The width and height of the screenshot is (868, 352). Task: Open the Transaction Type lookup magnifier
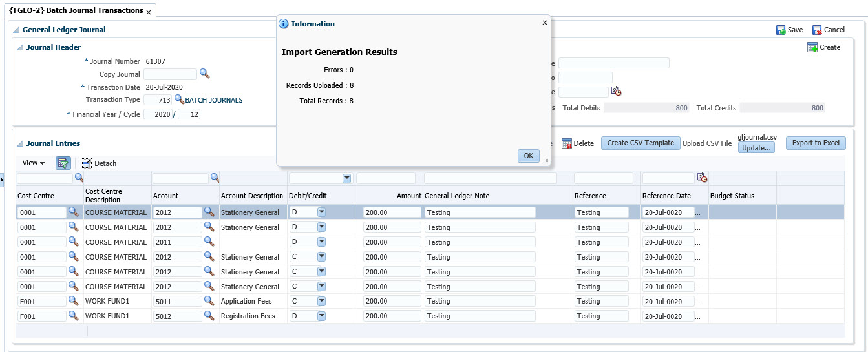[x=179, y=99]
